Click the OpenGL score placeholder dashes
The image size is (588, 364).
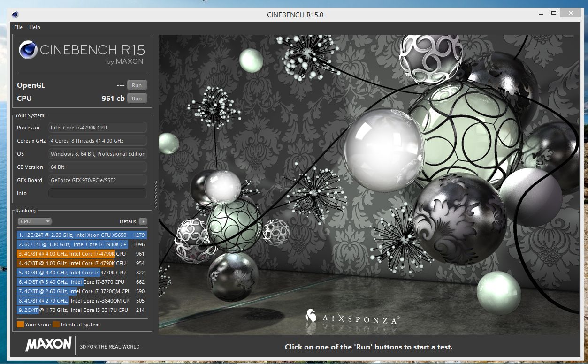point(121,85)
